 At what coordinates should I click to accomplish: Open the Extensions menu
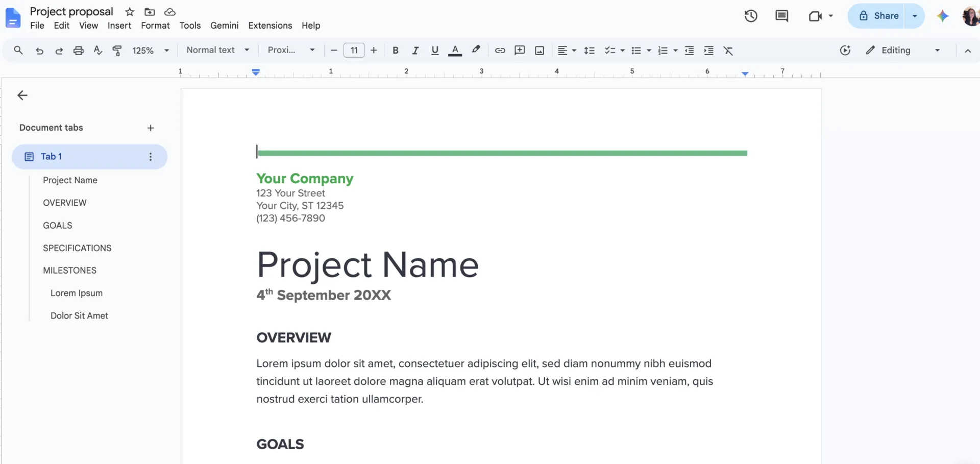[x=270, y=26]
